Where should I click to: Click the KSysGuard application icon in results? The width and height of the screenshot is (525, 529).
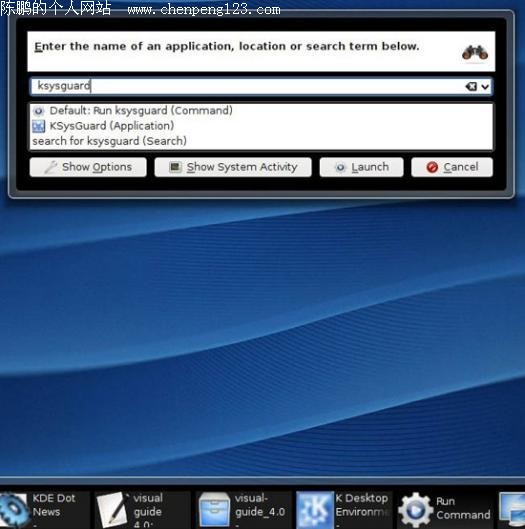(38, 126)
